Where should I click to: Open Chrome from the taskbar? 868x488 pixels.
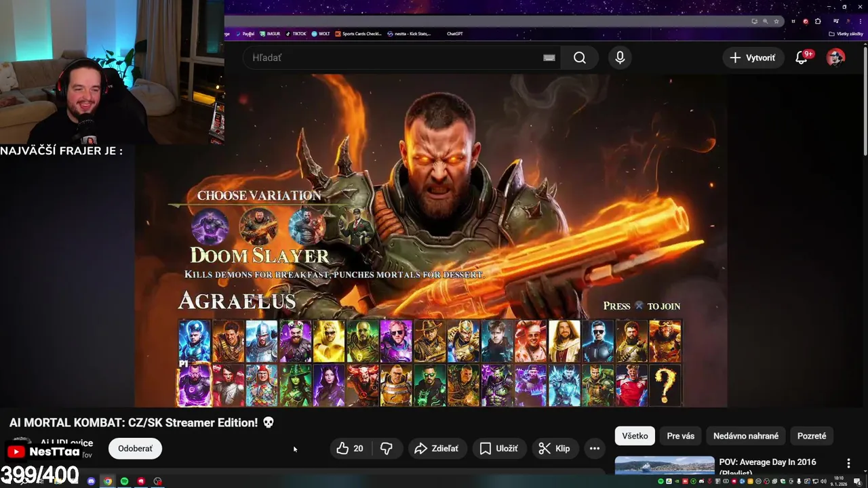click(107, 481)
